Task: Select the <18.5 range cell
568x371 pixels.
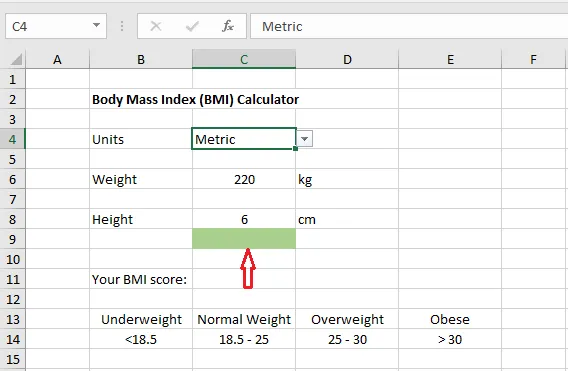Action: [141, 339]
